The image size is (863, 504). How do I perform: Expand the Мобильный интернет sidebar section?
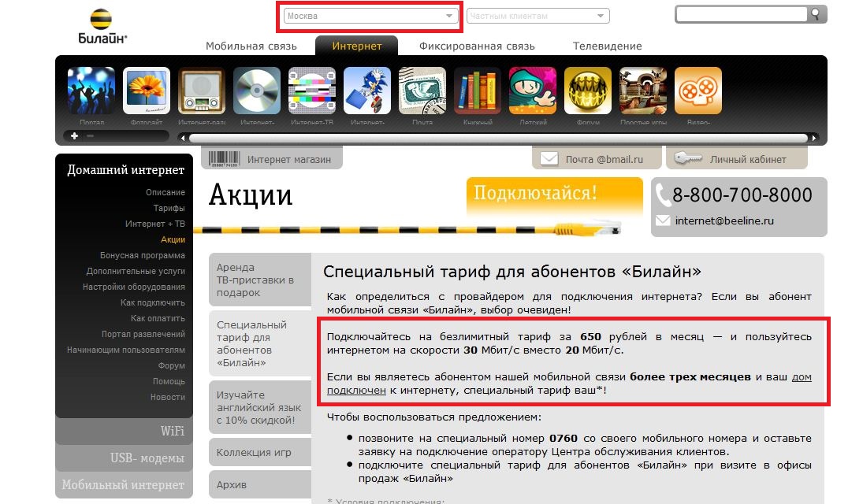point(124,485)
